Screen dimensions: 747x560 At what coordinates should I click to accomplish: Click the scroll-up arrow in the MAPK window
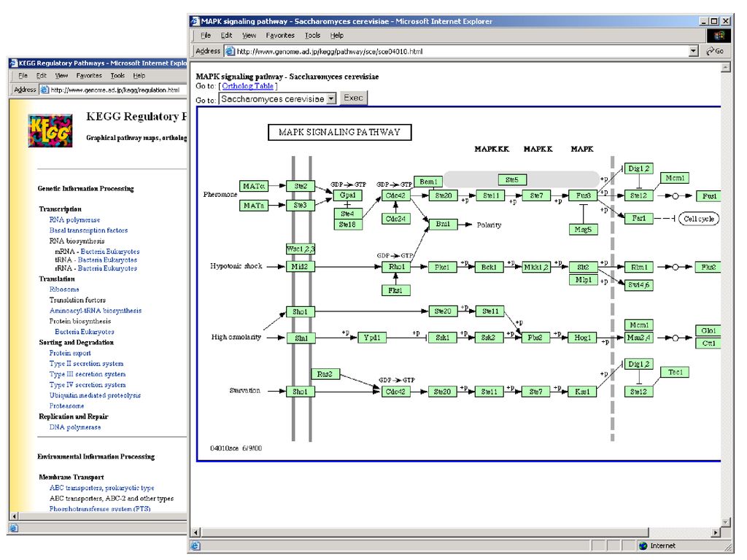726,68
